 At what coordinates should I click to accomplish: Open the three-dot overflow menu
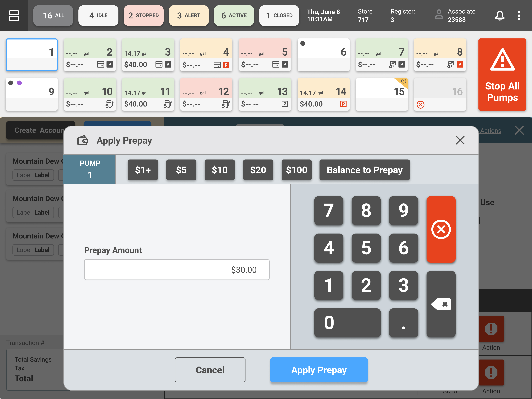click(x=519, y=15)
